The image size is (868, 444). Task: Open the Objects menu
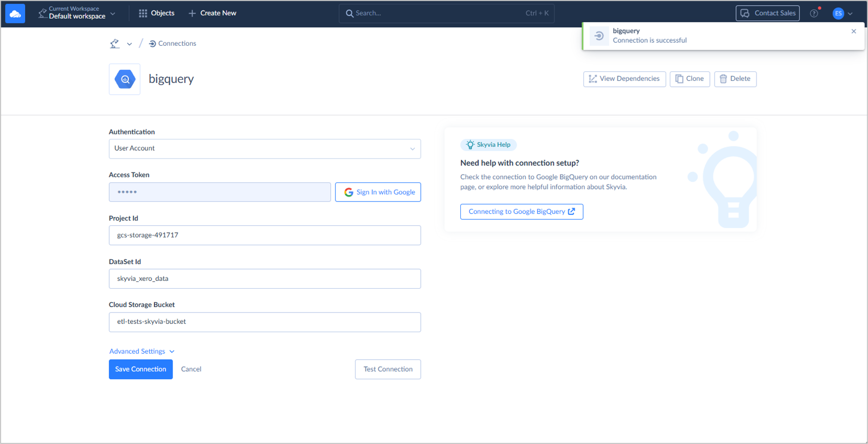tap(157, 13)
